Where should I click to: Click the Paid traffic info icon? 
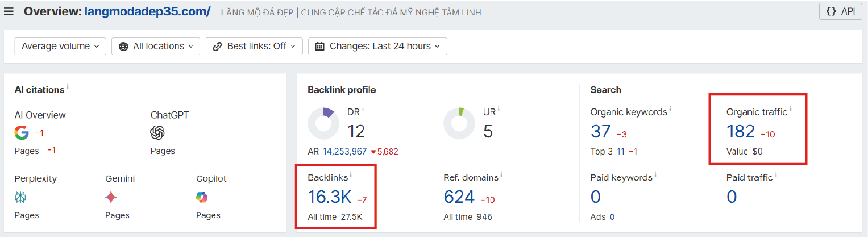776,175
